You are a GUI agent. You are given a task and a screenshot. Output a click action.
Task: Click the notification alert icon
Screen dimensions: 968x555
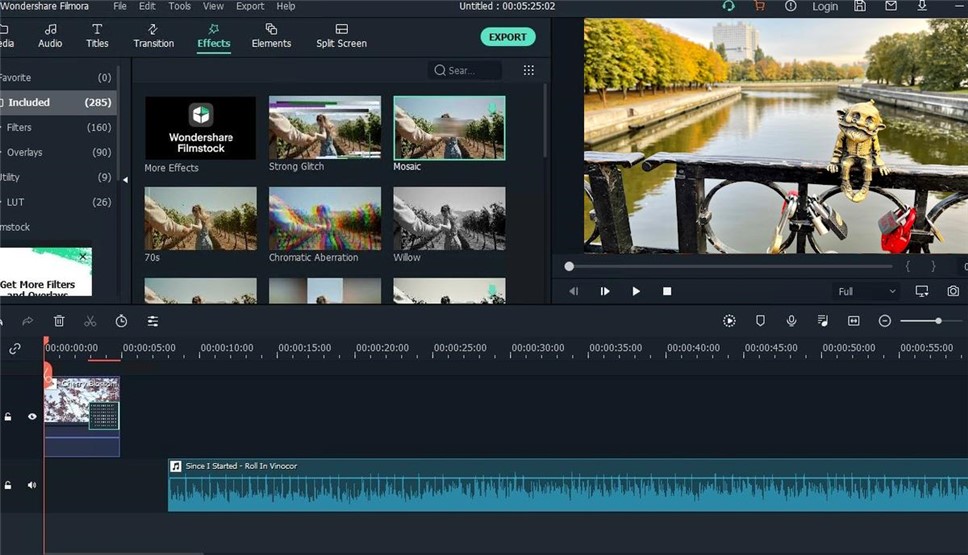790,6
